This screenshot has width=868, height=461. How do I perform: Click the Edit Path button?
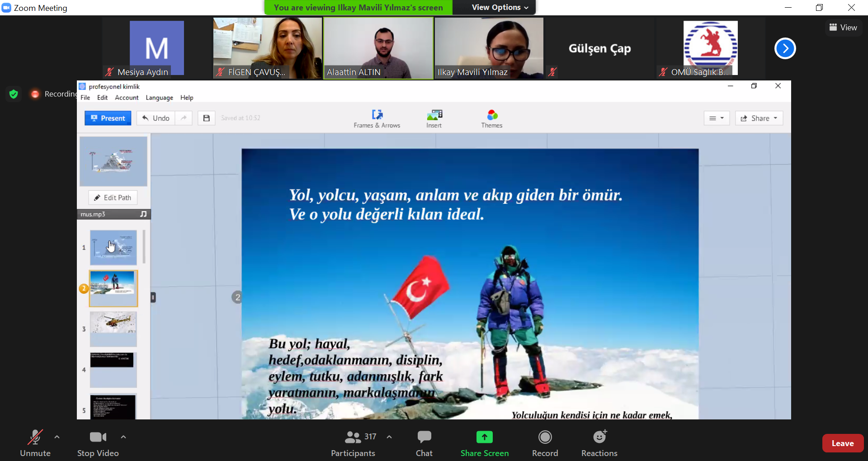pyautogui.click(x=113, y=198)
